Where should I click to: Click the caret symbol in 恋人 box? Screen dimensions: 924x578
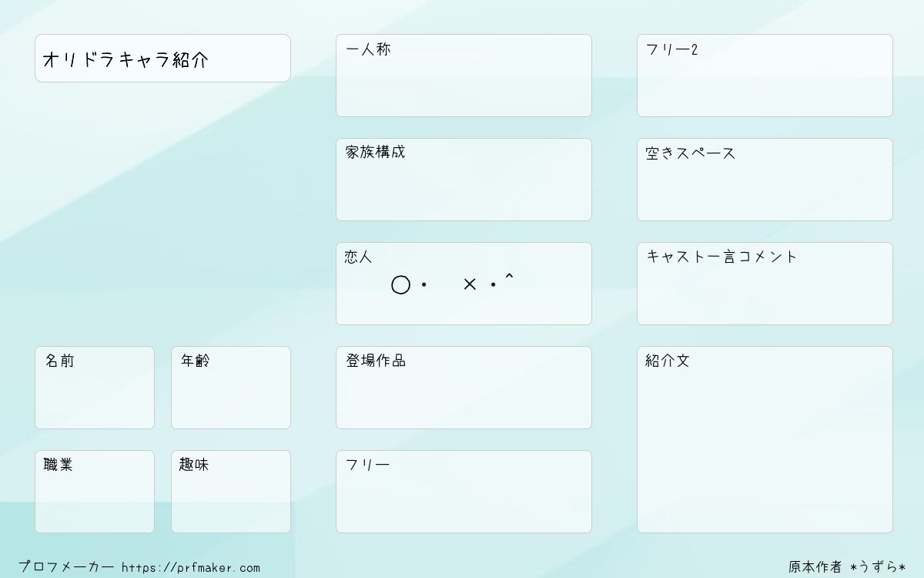pyautogui.click(x=509, y=276)
